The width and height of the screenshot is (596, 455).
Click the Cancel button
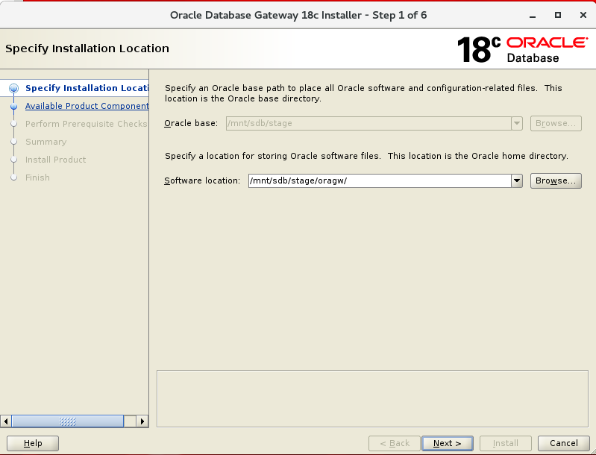pyautogui.click(x=564, y=443)
